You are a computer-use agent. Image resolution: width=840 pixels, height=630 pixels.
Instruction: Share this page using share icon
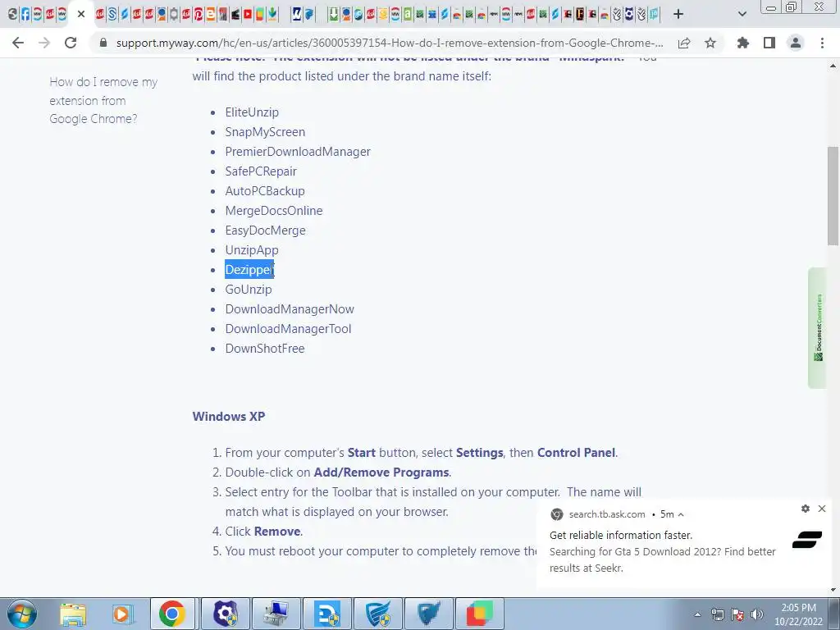(684, 43)
